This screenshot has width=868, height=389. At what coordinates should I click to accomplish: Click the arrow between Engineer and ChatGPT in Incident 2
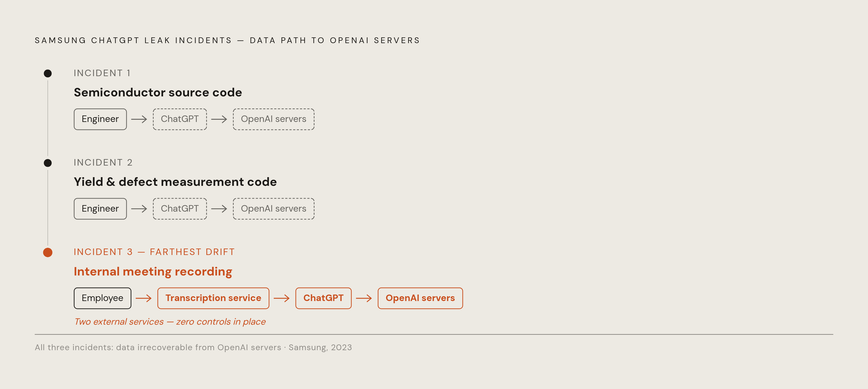click(139, 209)
